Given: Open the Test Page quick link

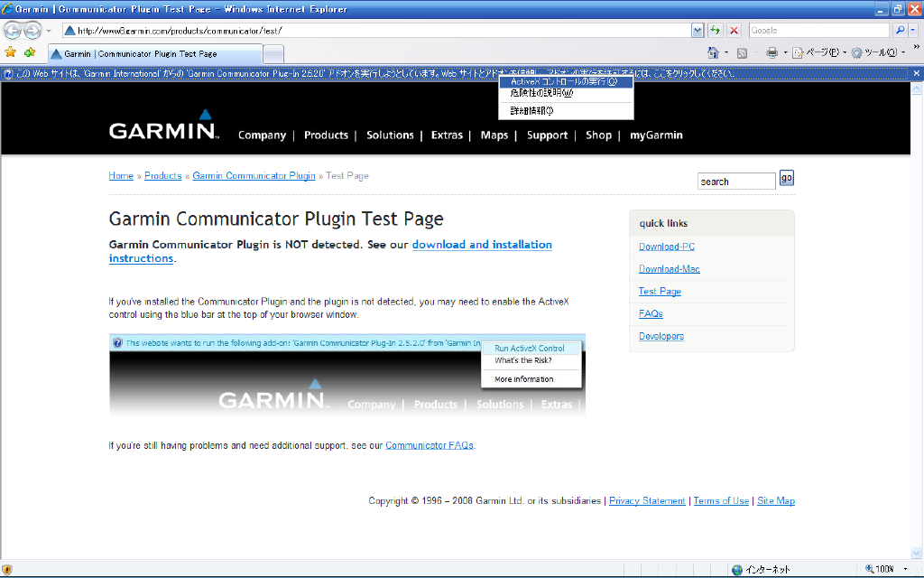Looking at the screenshot, I should click(660, 292).
